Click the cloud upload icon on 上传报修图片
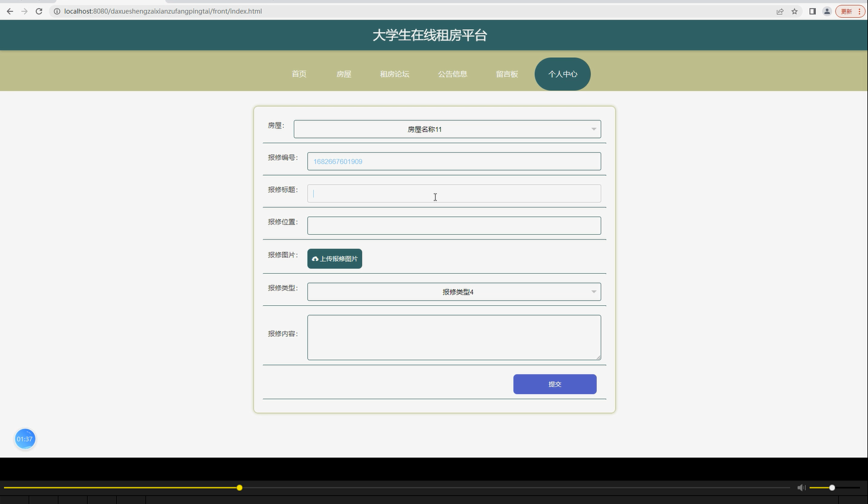Screen dimensions: 868x504 point(315,258)
